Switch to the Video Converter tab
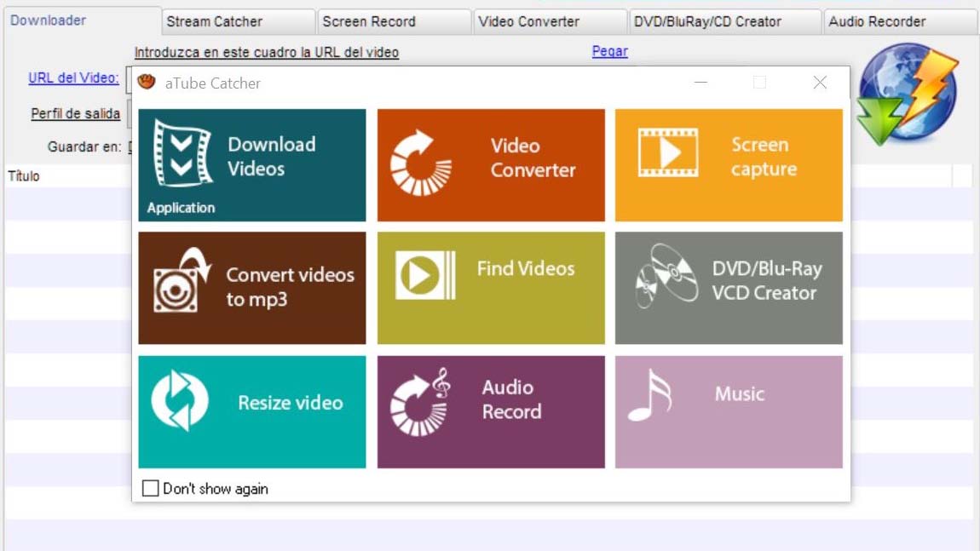 click(x=550, y=22)
